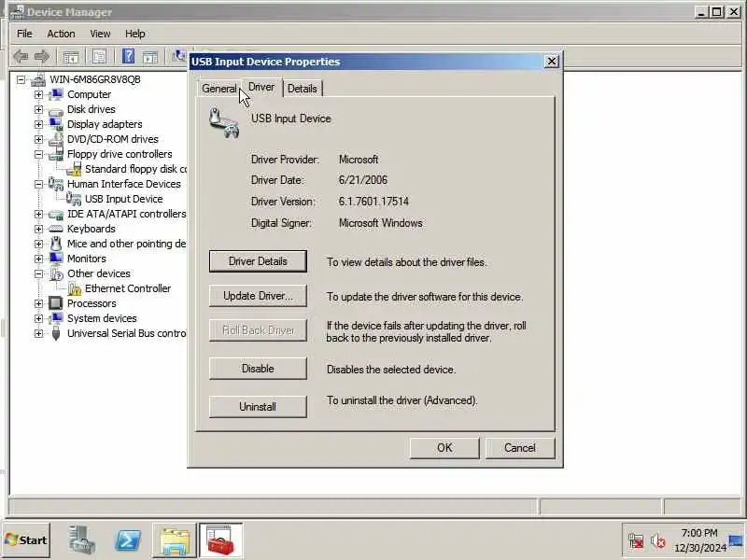The height and width of the screenshot is (560, 747).
Task: Expand the Disk drives node
Action: (38, 109)
